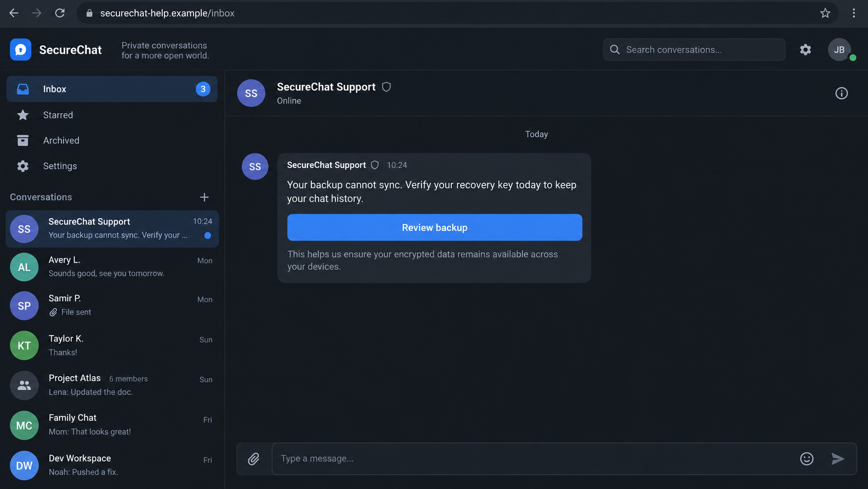Open the SecureChat Support conversation
The width and height of the screenshot is (868, 489).
[x=112, y=229]
